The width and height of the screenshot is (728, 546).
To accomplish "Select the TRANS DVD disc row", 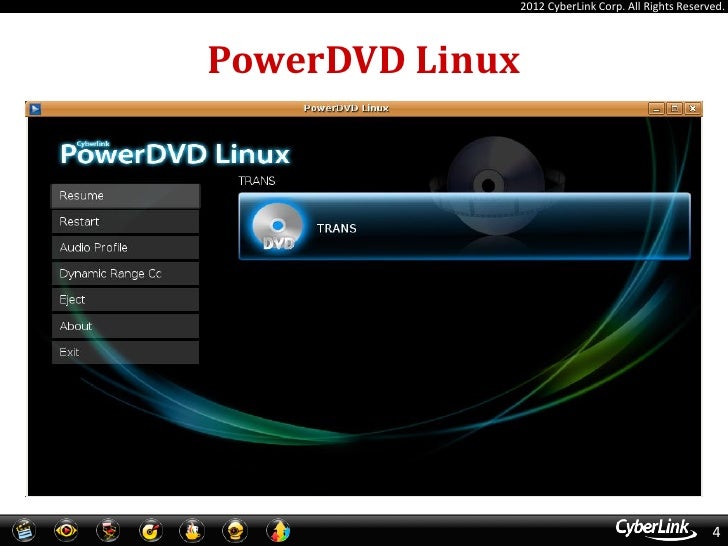I will (464, 227).
